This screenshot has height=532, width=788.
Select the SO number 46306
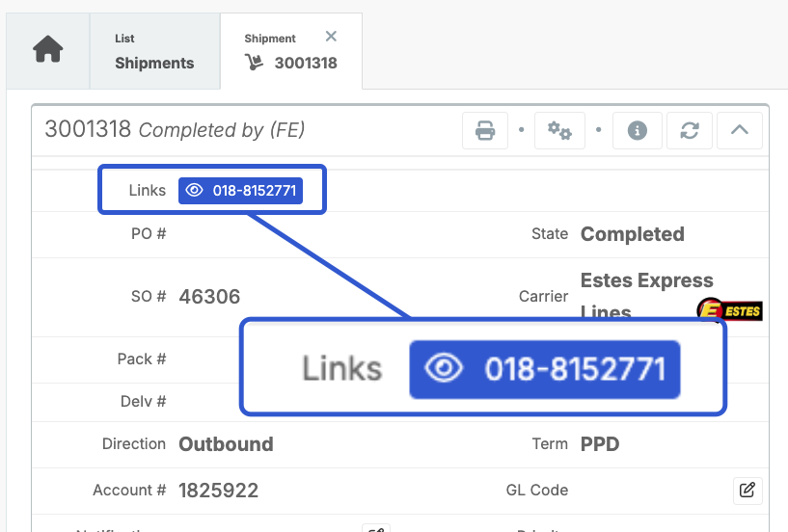click(x=209, y=297)
